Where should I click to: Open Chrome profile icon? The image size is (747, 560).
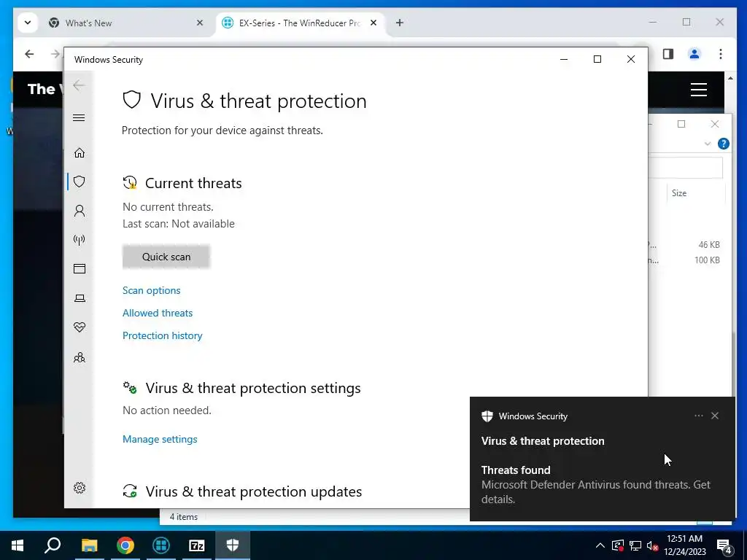click(694, 54)
